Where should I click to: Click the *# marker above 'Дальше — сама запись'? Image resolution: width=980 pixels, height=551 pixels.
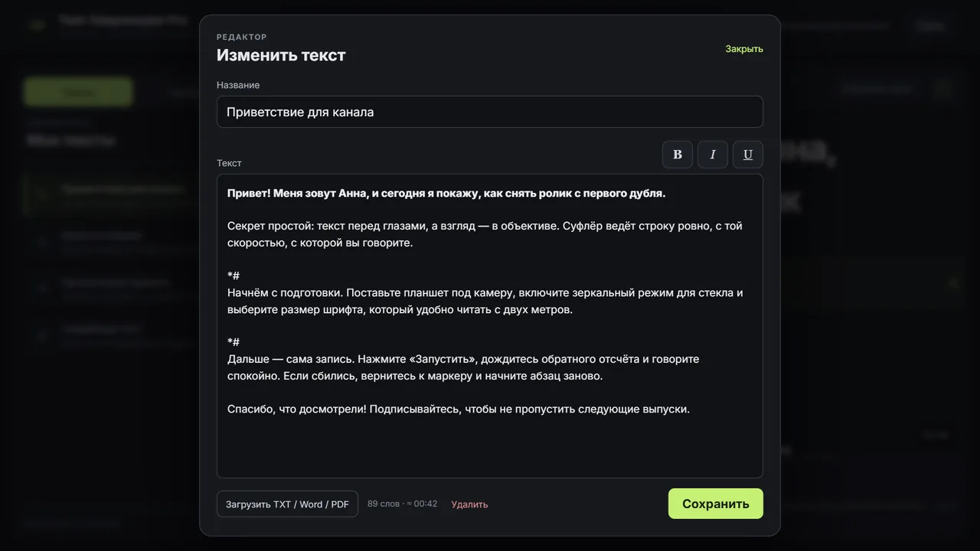[x=234, y=342]
